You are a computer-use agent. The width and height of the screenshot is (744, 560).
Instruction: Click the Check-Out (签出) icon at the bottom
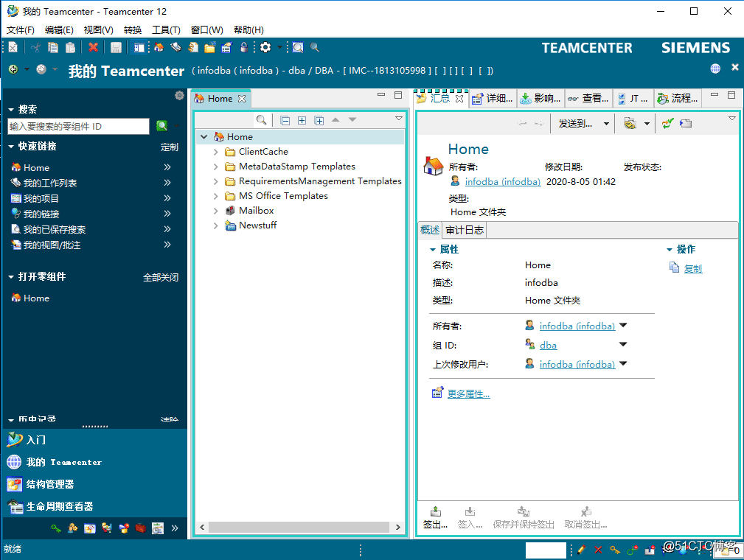click(x=435, y=517)
